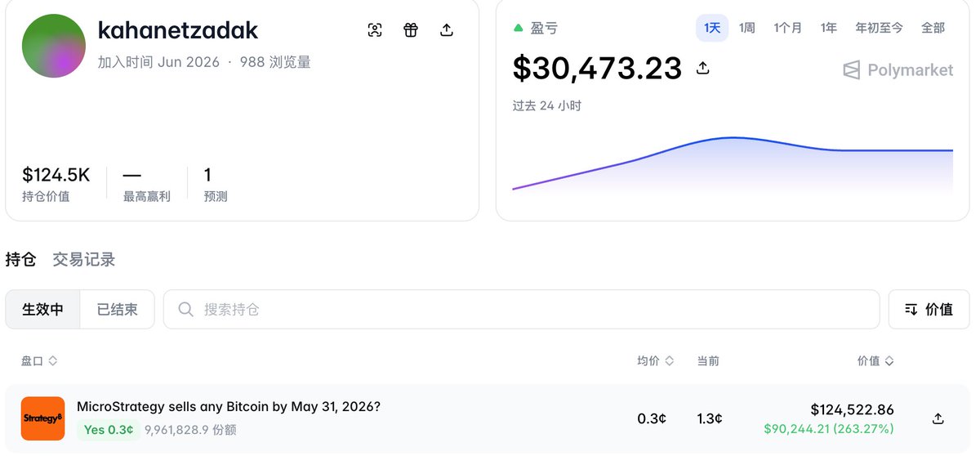Viewport: 980px width, 456px height.
Task: Click the 过去 24 小时 label
Action: (547, 105)
